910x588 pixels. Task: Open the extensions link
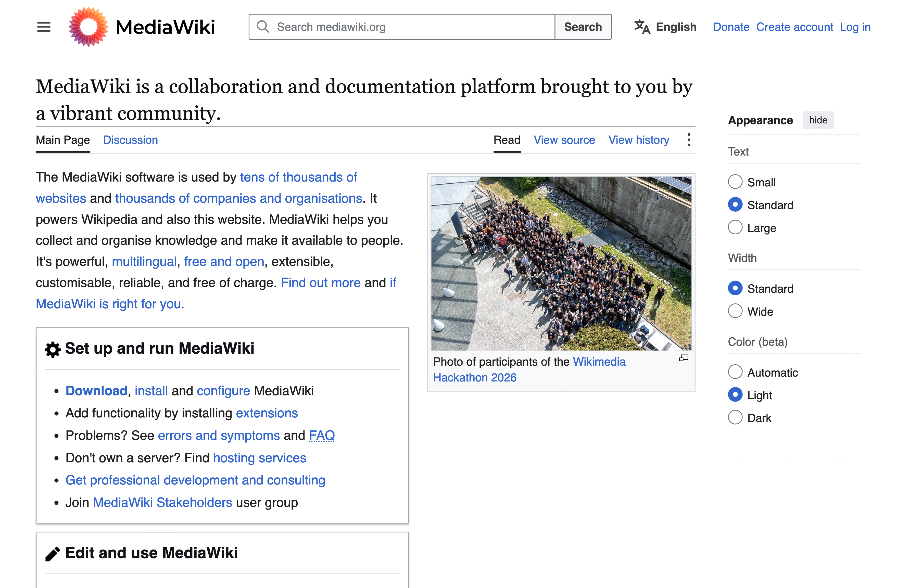pyautogui.click(x=267, y=413)
